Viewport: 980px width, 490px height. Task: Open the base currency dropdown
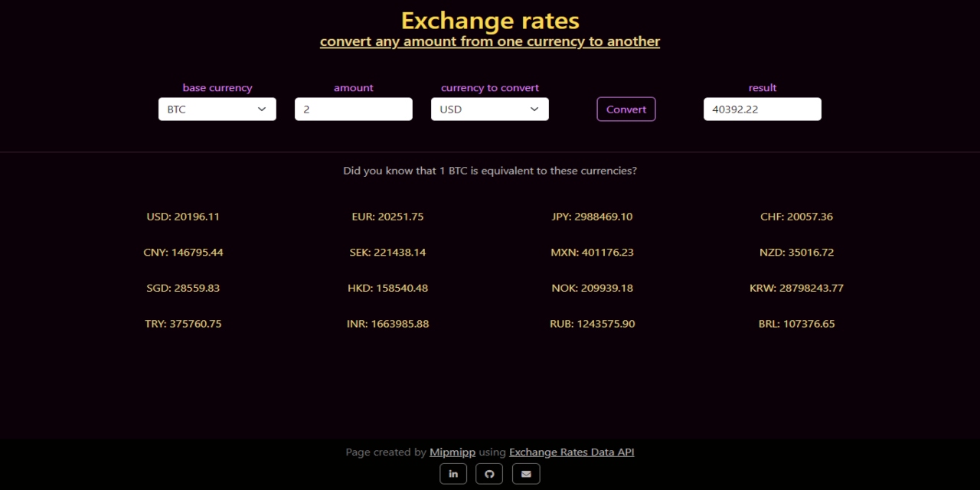[x=217, y=109]
